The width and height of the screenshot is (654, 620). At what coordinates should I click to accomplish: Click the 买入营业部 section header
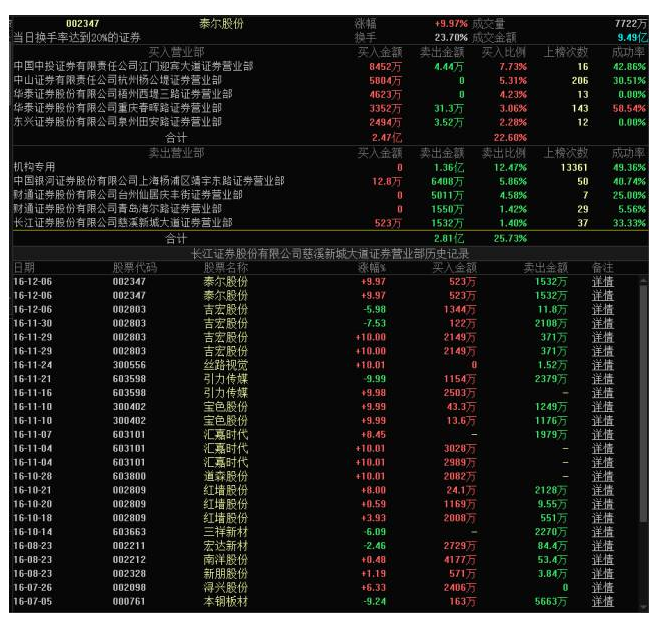176,52
